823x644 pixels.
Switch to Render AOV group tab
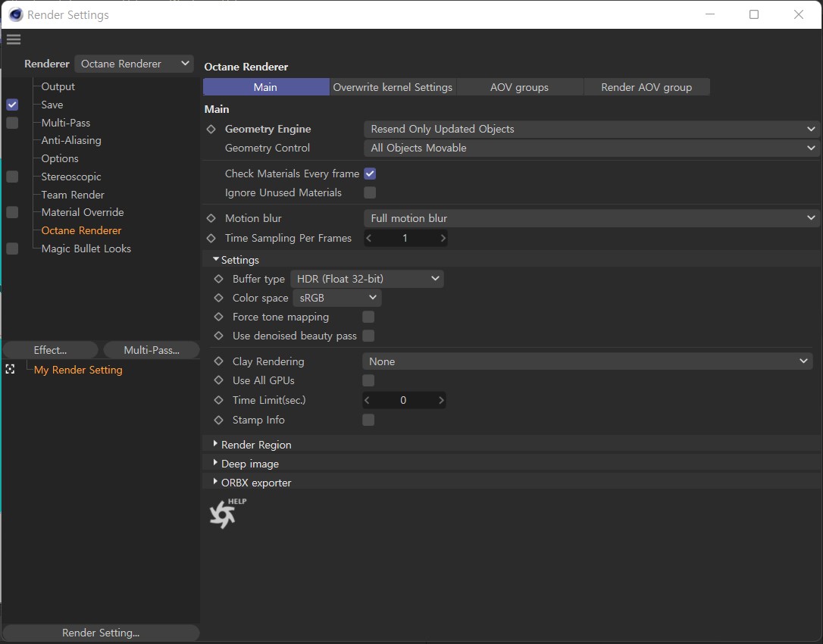point(646,87)
